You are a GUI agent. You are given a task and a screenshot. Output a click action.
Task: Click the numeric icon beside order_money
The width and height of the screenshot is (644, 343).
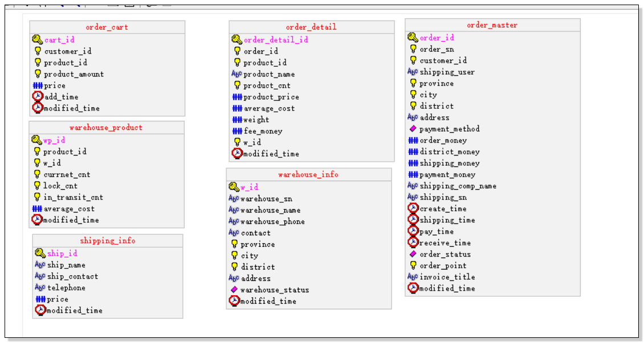(x=413, y=140)
